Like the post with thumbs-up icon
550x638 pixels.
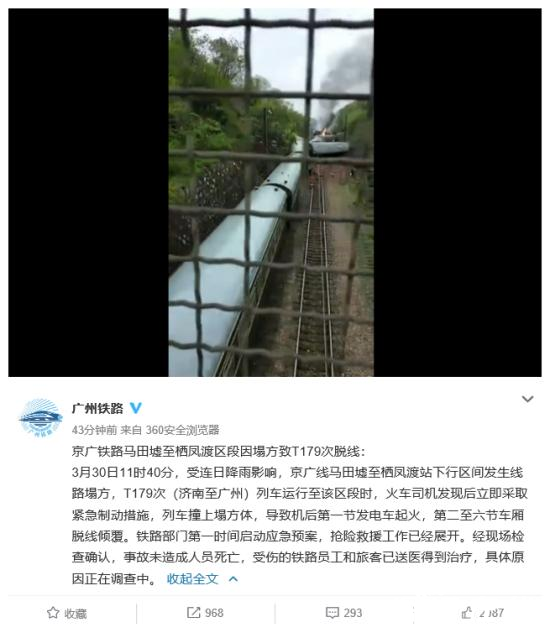[x=467, y=612]
